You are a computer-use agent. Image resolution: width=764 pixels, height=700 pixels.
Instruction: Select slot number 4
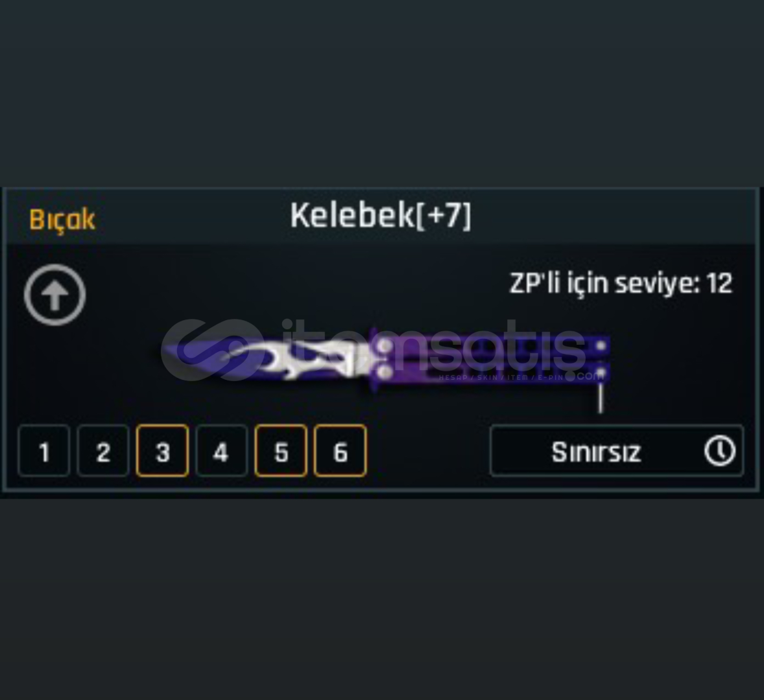pyautogui.click(x=222, y=450)
